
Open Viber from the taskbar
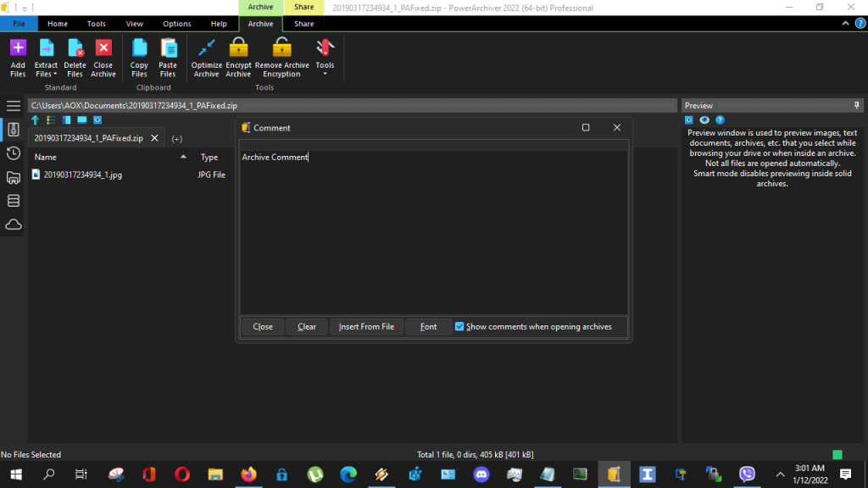click(747, 474)
